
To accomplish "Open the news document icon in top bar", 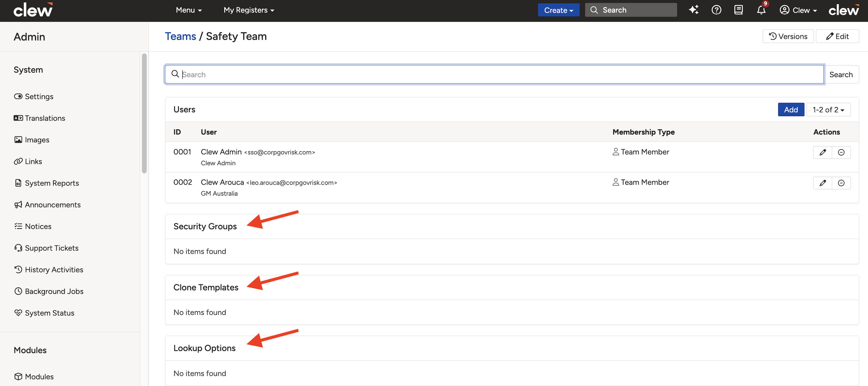I will 738,10.
